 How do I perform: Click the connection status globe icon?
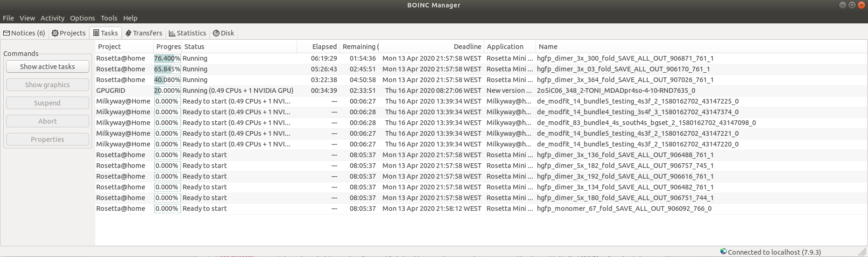point(723,251)
